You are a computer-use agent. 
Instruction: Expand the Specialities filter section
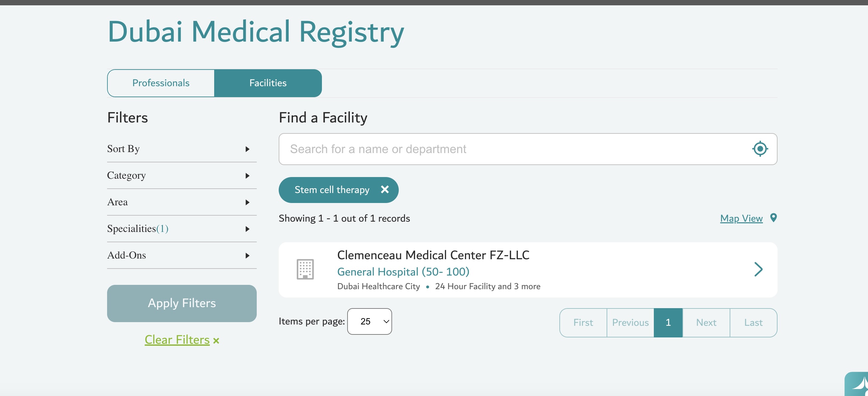[x=182, y=229]
